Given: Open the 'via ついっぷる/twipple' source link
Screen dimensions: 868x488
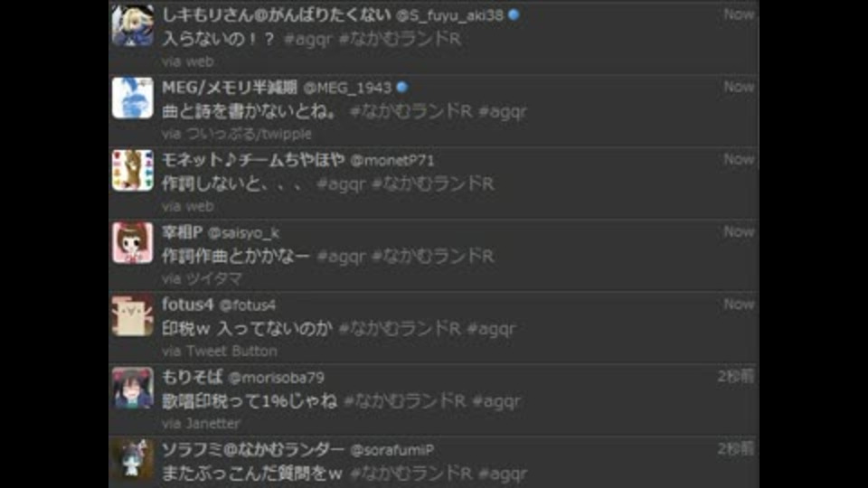Looking at the screenshot, I should click(237, 134).
